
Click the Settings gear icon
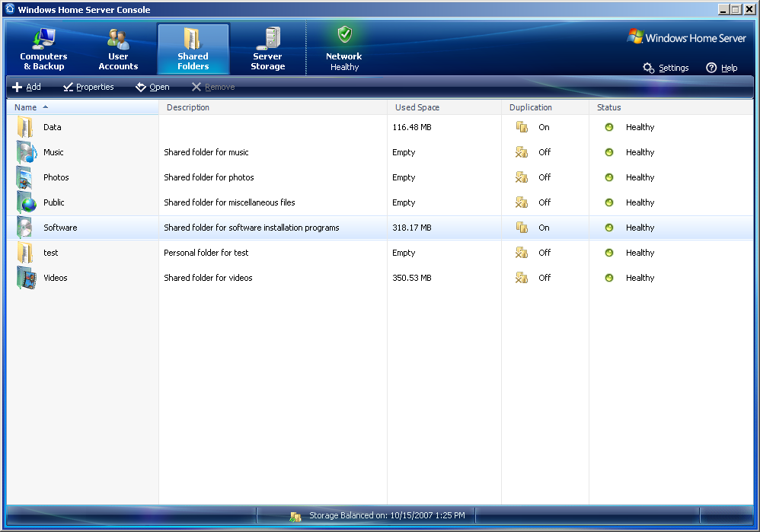pyautogui.click(x=649, y=68)
